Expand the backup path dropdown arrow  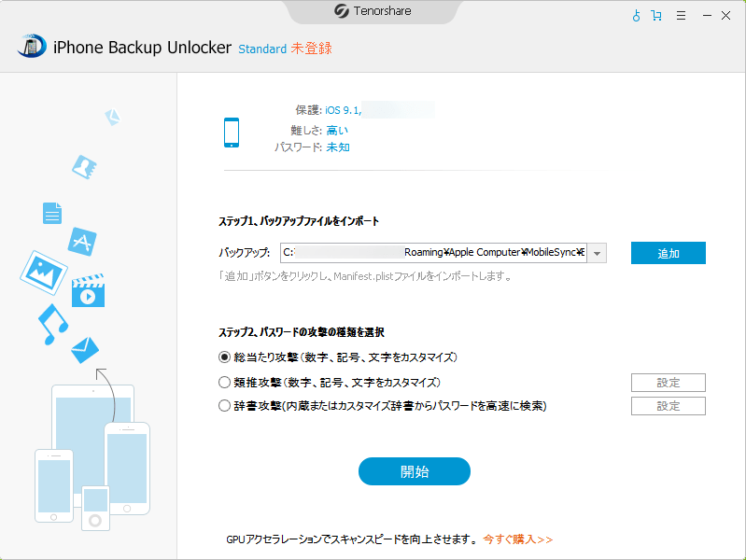(x=597, y=253)
